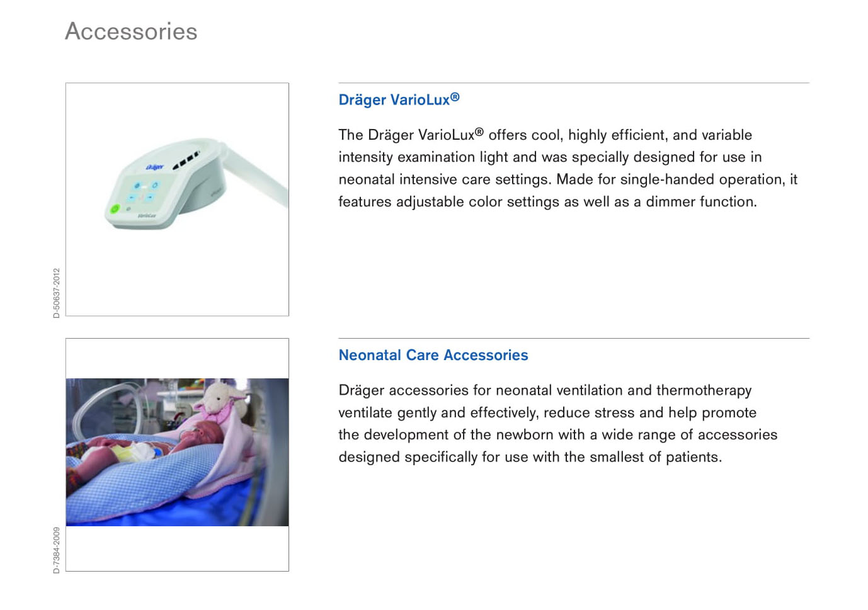The width and height of the screenshot is (868, 610).
Task: Click the VarioLux name label on device base
Action: point(147,215)
